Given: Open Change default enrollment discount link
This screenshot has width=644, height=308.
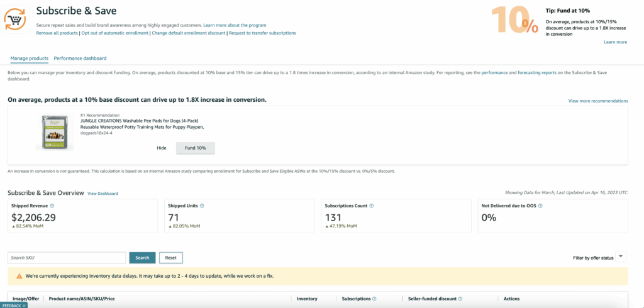Looking at the screenshot, I should [x=189, y=33].
